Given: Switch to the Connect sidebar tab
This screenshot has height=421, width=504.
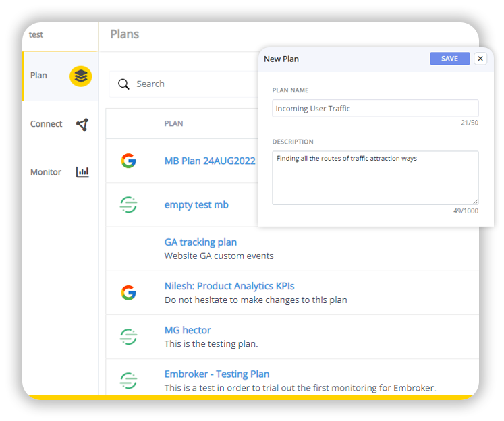Looking at the screenshot, I should tap(46, 124).
